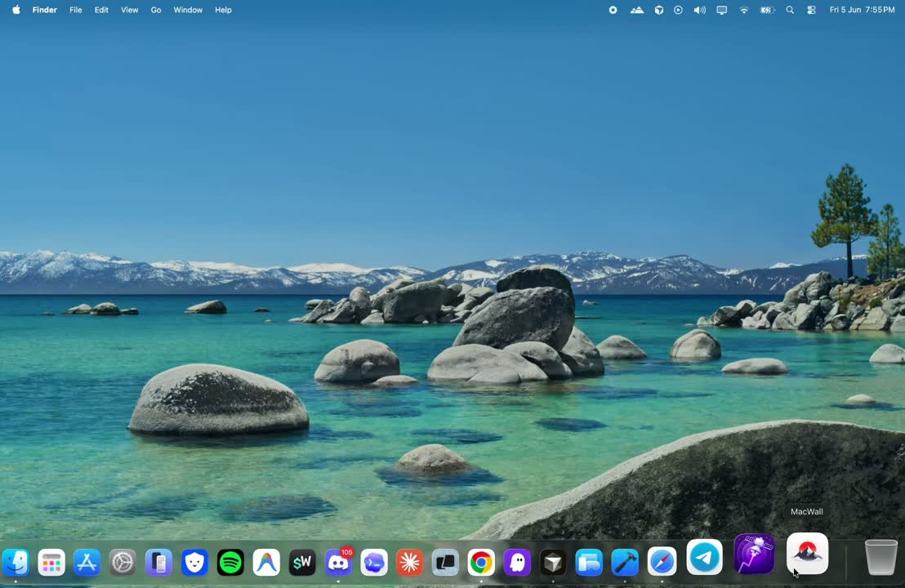
Task: Open the Window menu
Action: (188, 10)
